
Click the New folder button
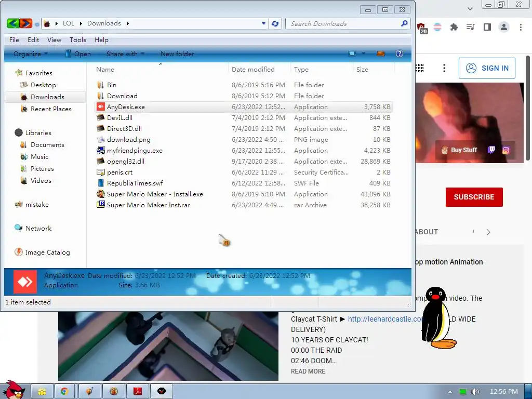[x=177, y=54]
